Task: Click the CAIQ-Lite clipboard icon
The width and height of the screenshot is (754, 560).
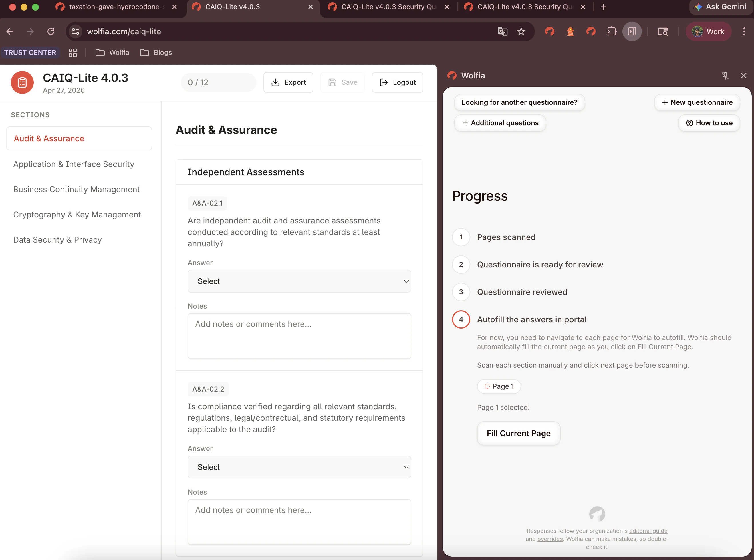Action: pos(22,82)
